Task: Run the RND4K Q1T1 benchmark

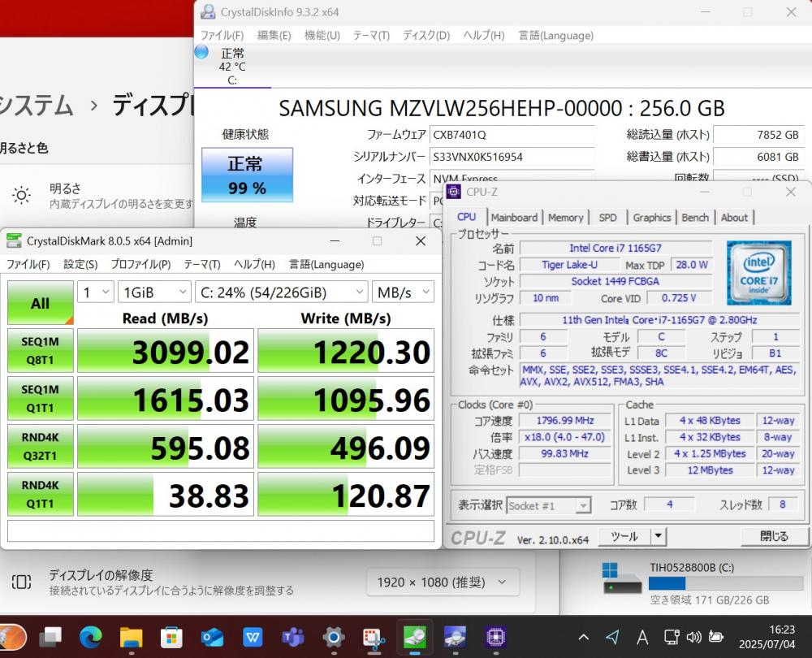Action: point(41,494)
